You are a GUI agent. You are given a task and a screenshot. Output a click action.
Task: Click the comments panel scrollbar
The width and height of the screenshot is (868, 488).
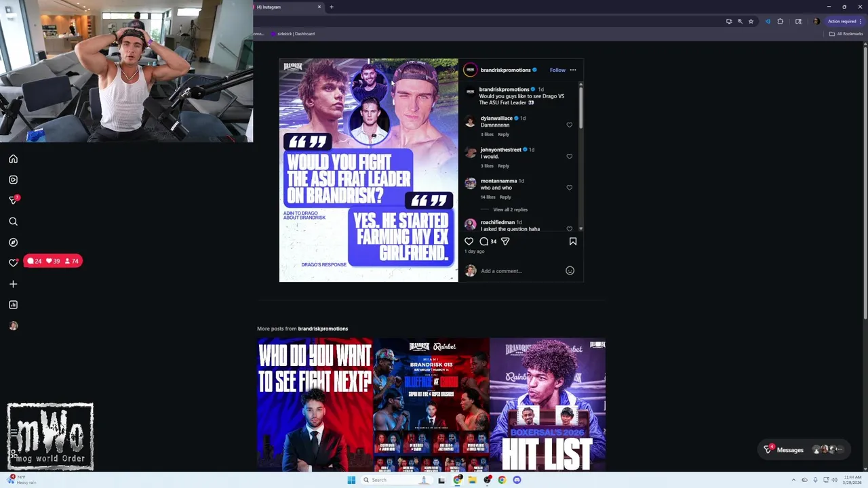(x=580, y=108)
